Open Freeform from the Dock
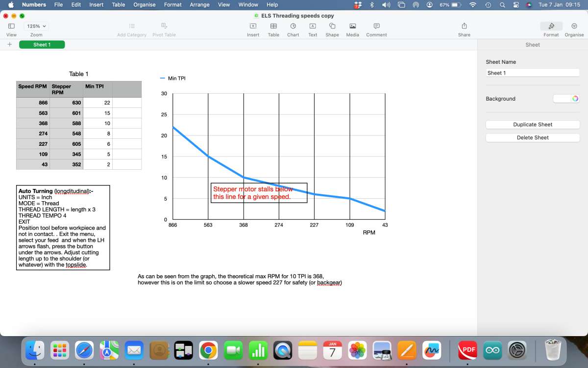This screenshot has width=588, height=368. coord(432,350)
